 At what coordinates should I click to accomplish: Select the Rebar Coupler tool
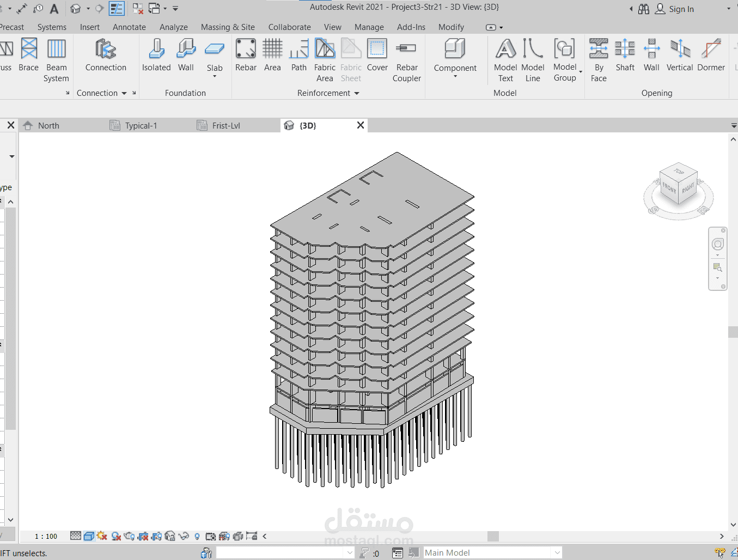tap(407, 60)
